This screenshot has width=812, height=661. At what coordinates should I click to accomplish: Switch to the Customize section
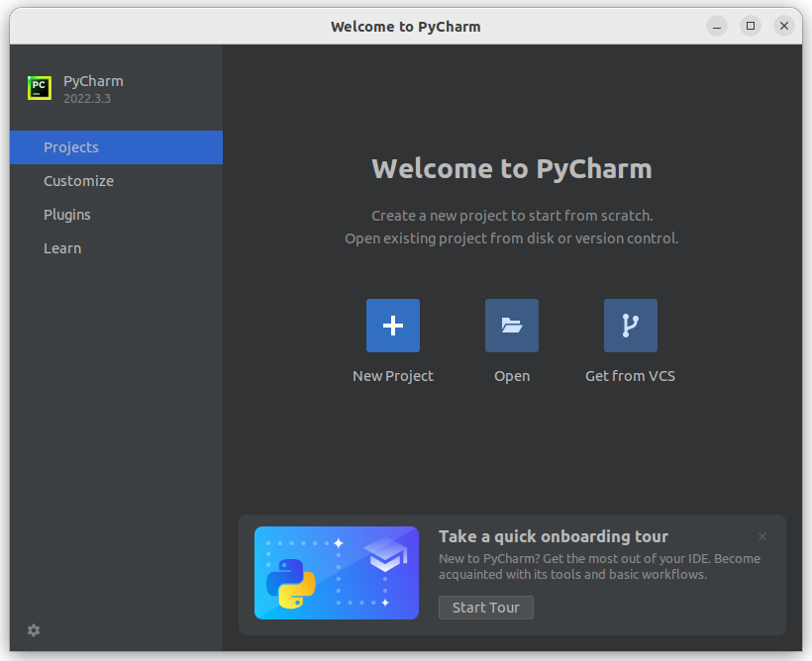click(x=78, y=181)
